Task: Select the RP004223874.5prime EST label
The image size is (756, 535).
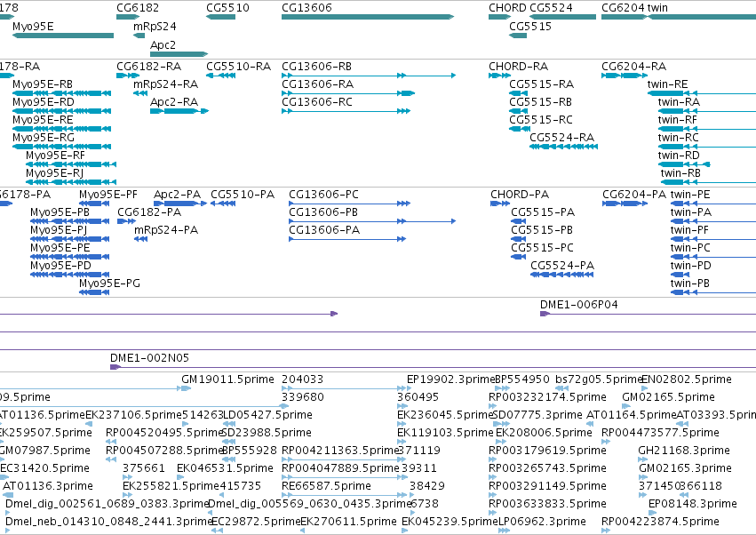Action: [660, 522]
